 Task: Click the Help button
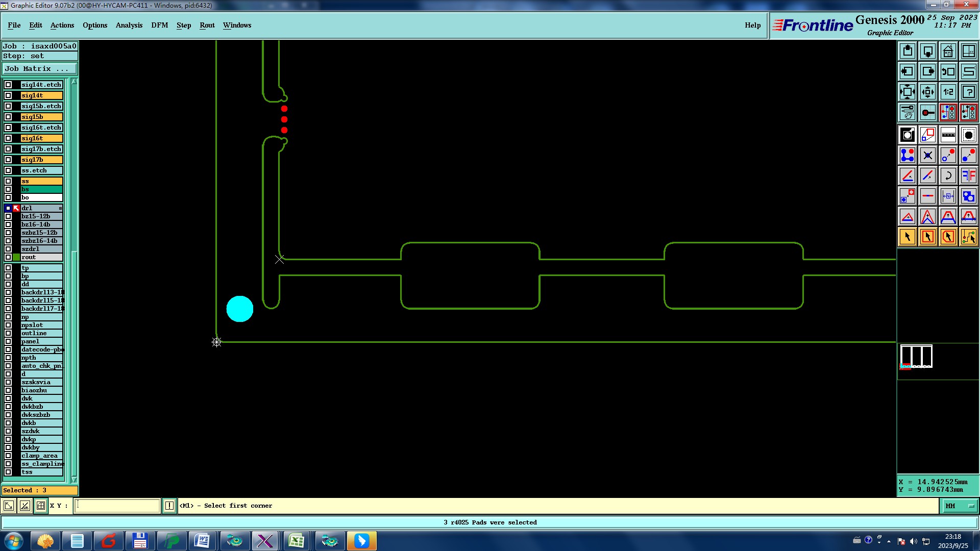click(752, 26)
